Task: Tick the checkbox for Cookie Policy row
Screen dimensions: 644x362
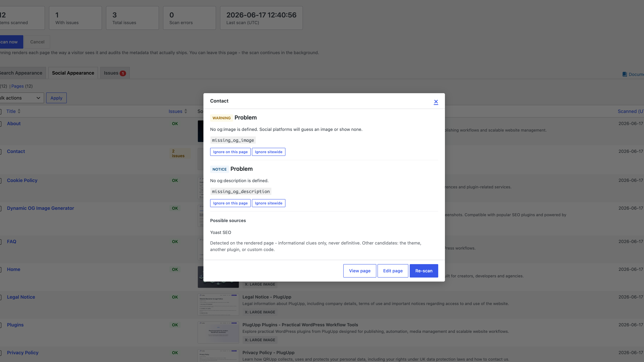Action: point(0,181)
